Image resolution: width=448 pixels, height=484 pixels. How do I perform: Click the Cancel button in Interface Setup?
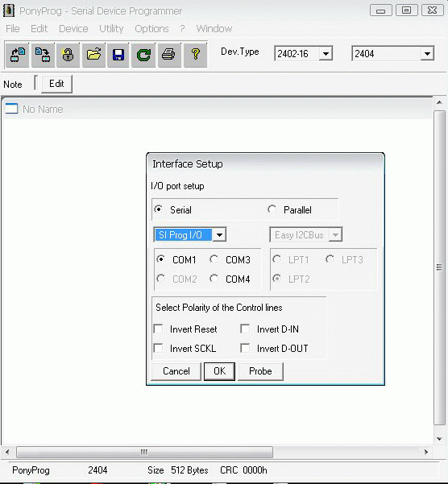click(x=176, y=371)
